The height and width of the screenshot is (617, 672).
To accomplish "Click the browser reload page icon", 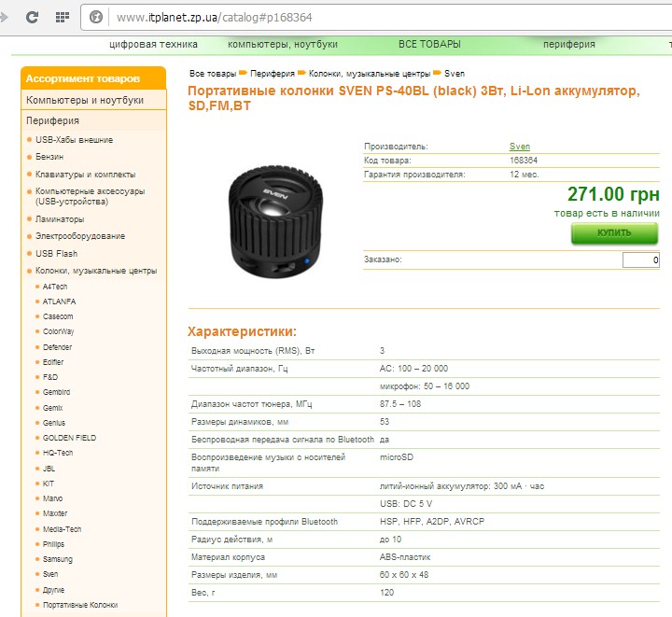I will [32, 17].
